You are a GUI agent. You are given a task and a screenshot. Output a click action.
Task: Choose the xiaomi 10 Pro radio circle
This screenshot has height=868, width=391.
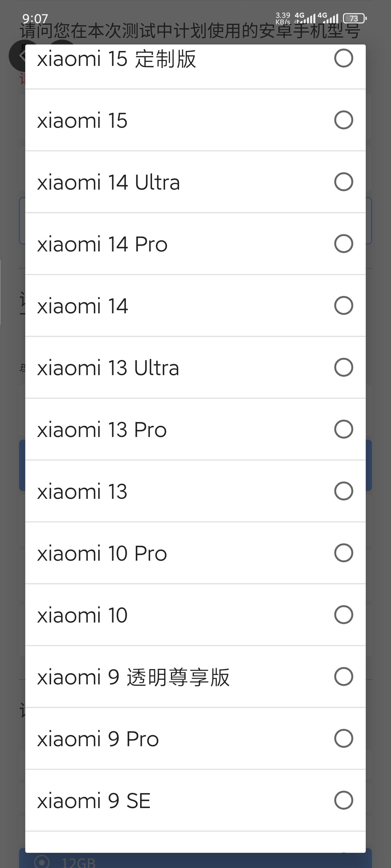click(343, 553)
